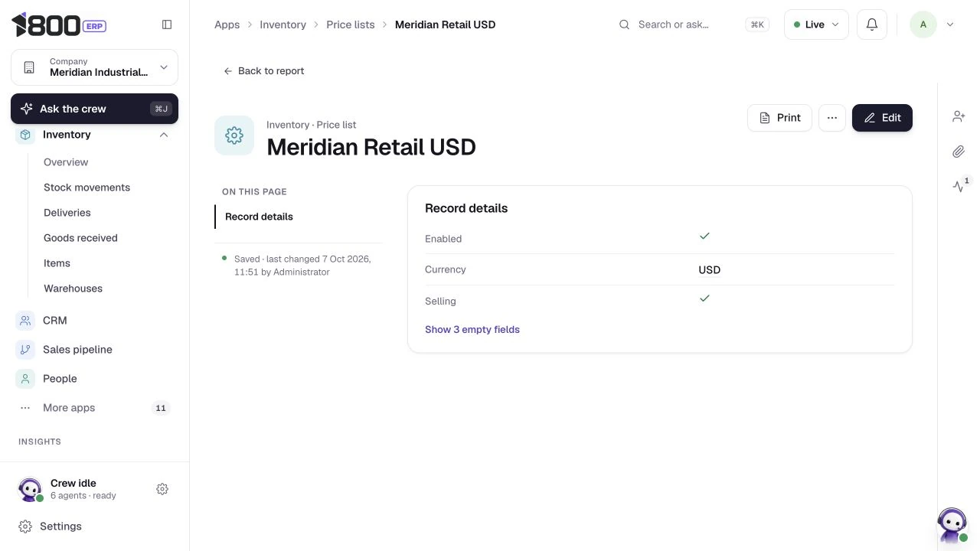Image resolution: width=980 pixels, height=551 pixels.
Task: Click the Edit button
Action: pos(882,118)
